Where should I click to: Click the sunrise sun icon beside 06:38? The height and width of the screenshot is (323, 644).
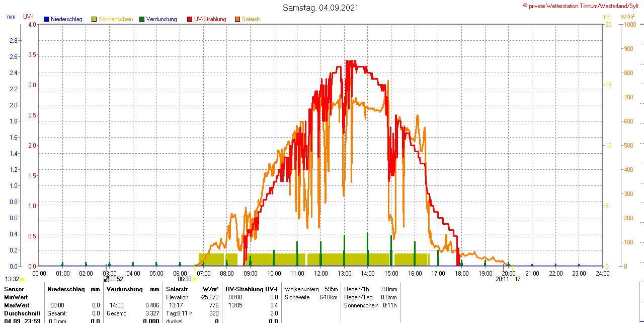(x=195, y=279)
